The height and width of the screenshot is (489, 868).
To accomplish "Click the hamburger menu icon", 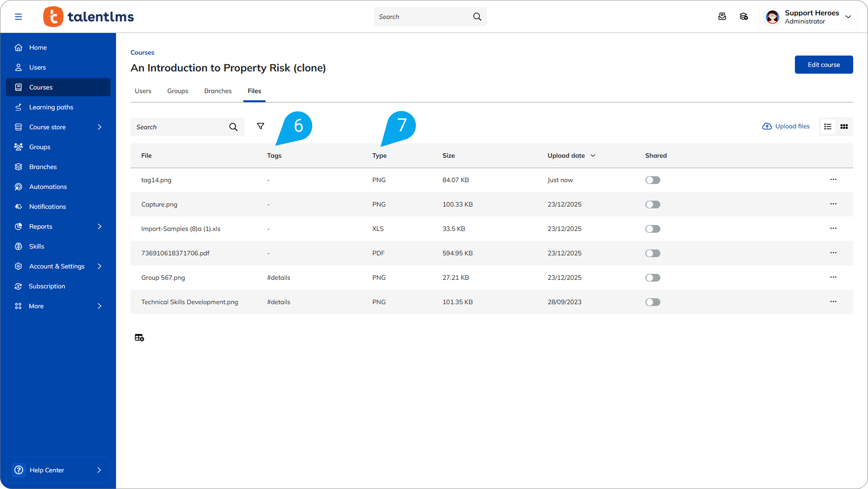I will [x=18, y=17].
